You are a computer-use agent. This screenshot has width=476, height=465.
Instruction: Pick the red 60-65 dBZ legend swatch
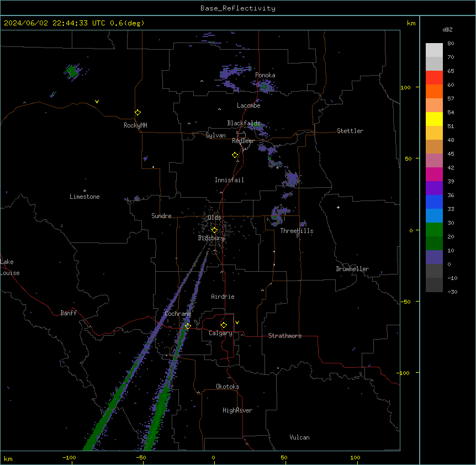pos(434,78)
